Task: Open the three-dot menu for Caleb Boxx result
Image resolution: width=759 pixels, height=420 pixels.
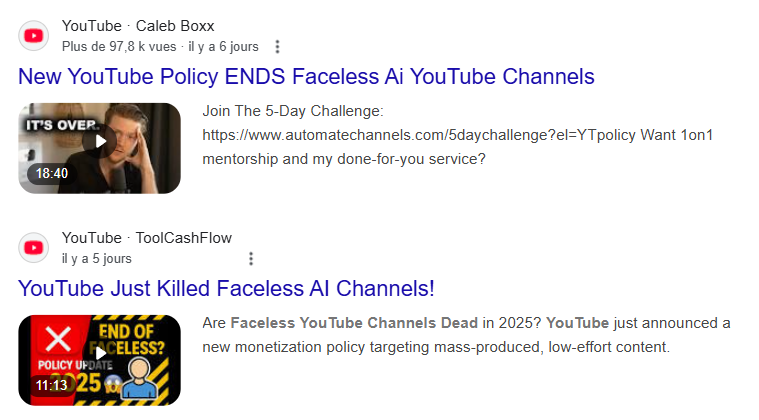Action: click(x=277, y=46)
